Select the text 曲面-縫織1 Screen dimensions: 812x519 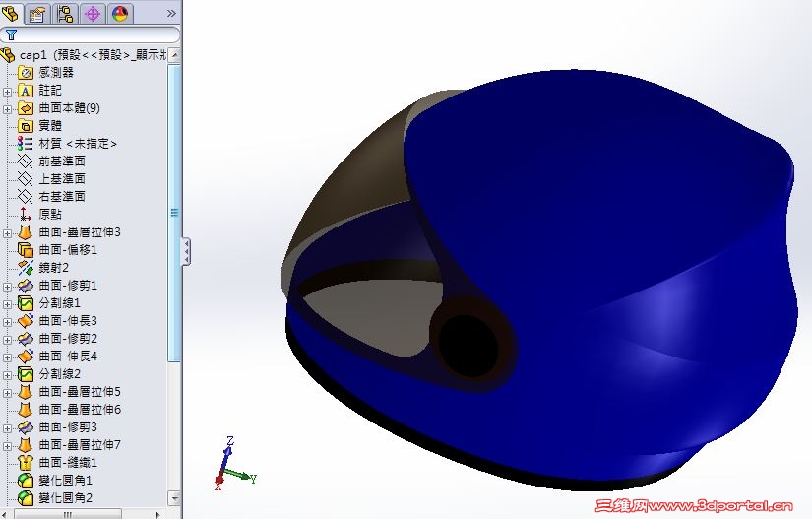click(x=68, y=462)
